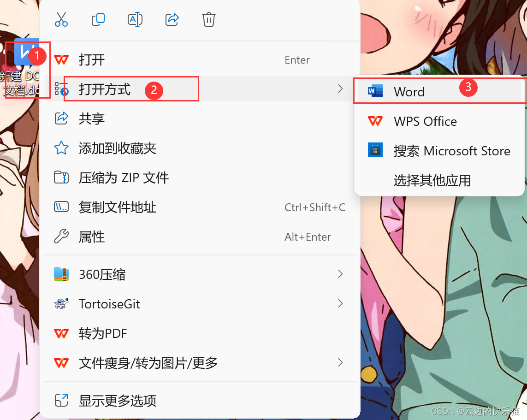Click WPS icon beside 文件瘦身/转为图片/更多
The width and height of the screenshot is (527, 420).
tap(61, 363)
